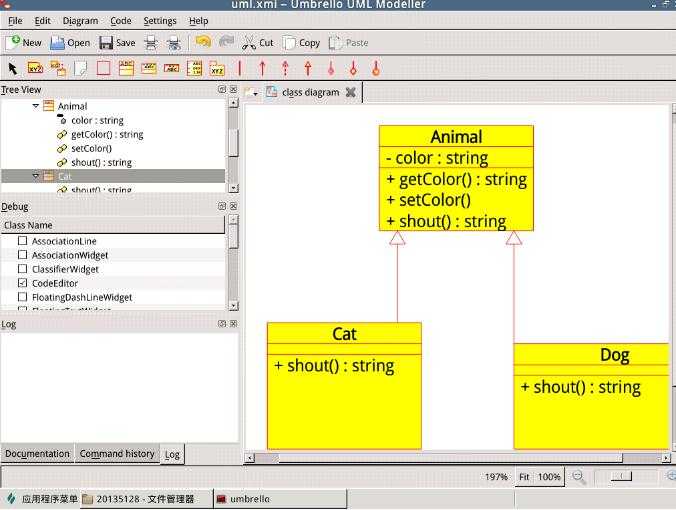676x510 pixels.
Task: Open the new-diagram dropdown beside the tab
Action: [251, 92]
